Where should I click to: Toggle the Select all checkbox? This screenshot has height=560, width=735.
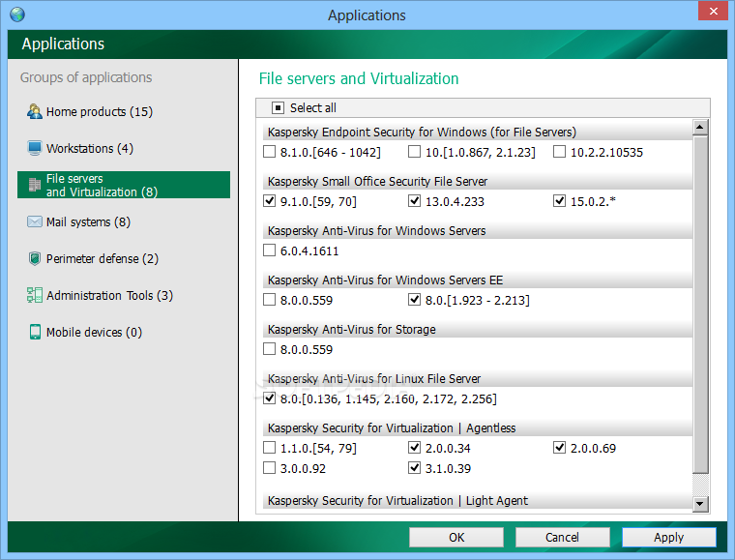coord(278,108)
